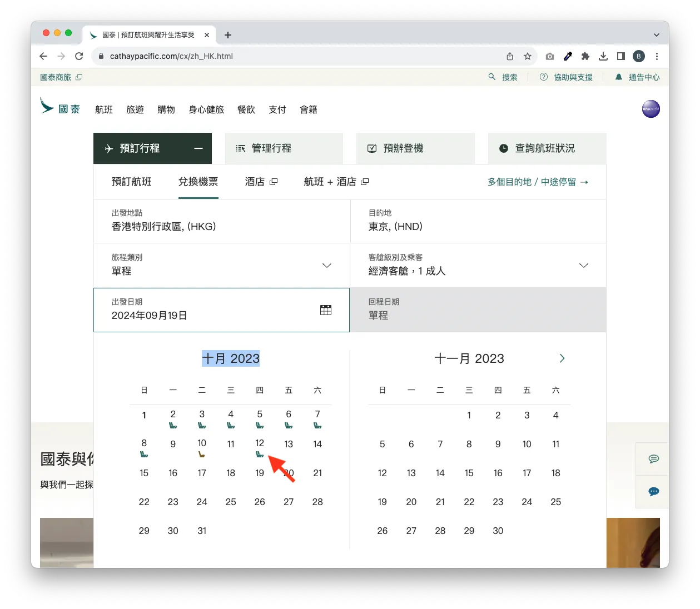Open a new browser tab

point(228,35)
